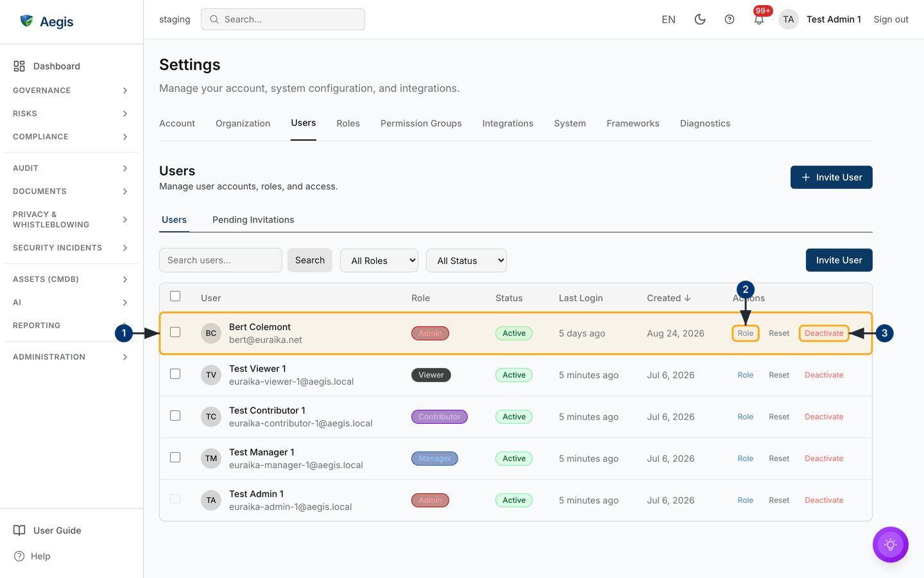Switch language via the EN selector
Image resolution: width=924 pixels, height=578 pixels.
click(x=669, y=19)
